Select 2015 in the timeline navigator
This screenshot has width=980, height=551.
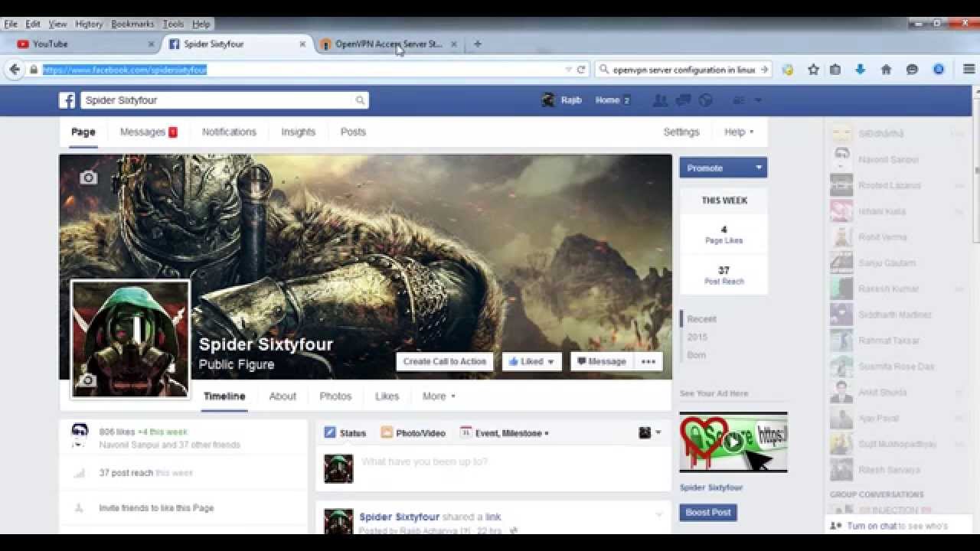click(x=697, y=337)
